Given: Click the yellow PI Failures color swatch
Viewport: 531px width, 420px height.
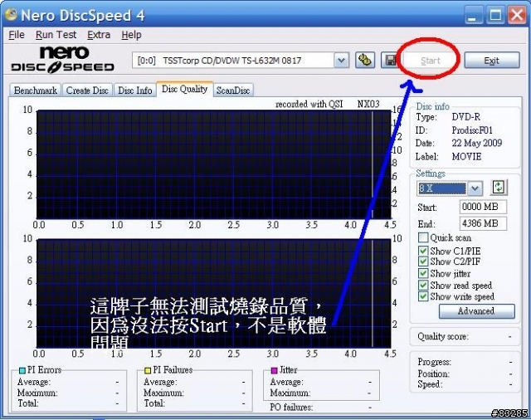Looking at the screenshot, I should [148, 370].
